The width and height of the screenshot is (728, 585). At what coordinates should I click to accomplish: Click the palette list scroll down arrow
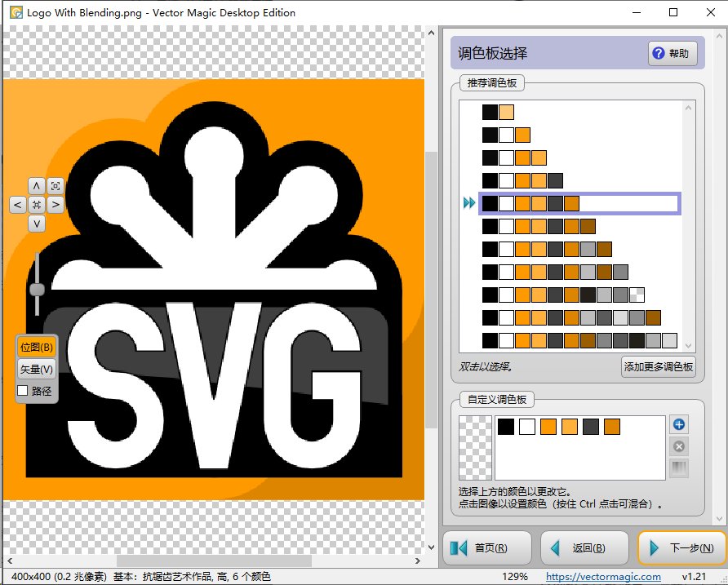tap(688, 346)
